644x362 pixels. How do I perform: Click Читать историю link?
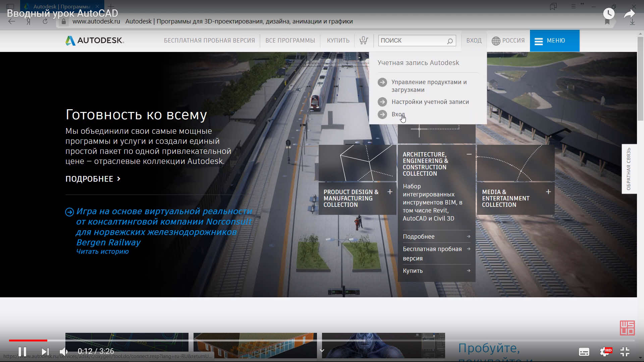pyautogui.click(x=102, y=252)
